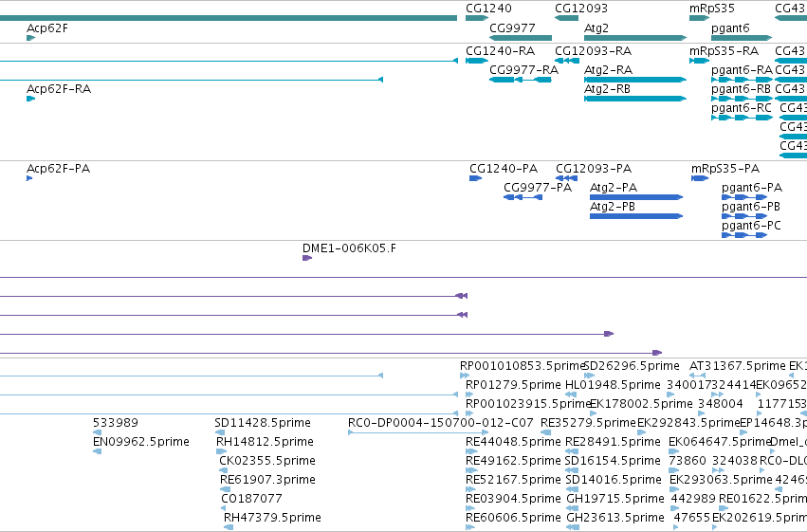This screenshot has height=532, width=807.
Task: Click the pgant6 gene bar
Action: (742, 38)
